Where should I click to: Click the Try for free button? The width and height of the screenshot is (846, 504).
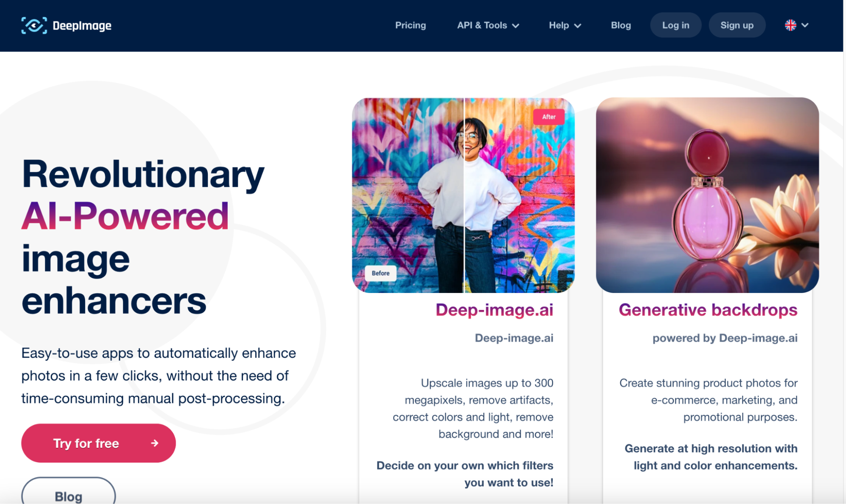[98, 443]
